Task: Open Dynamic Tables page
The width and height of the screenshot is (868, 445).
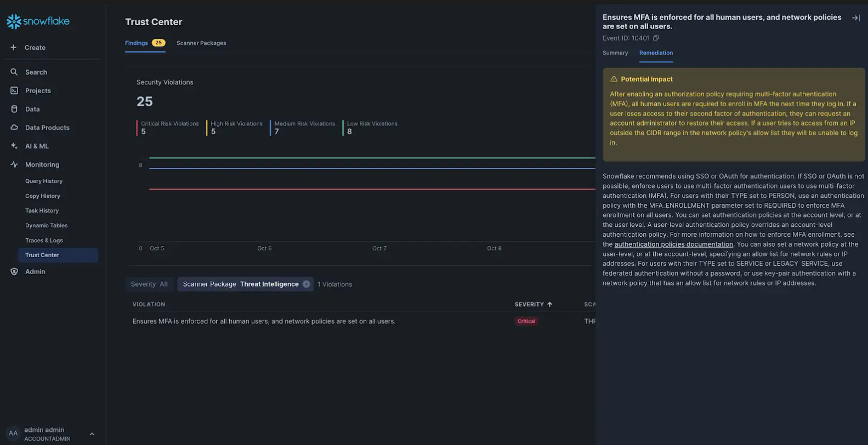Action: (47, 225)
